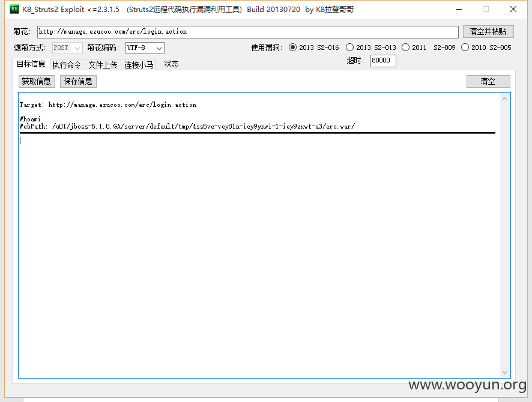Click the output pane scroll up arrow
This screenshot has height=402, width=532.
point(504,99)
